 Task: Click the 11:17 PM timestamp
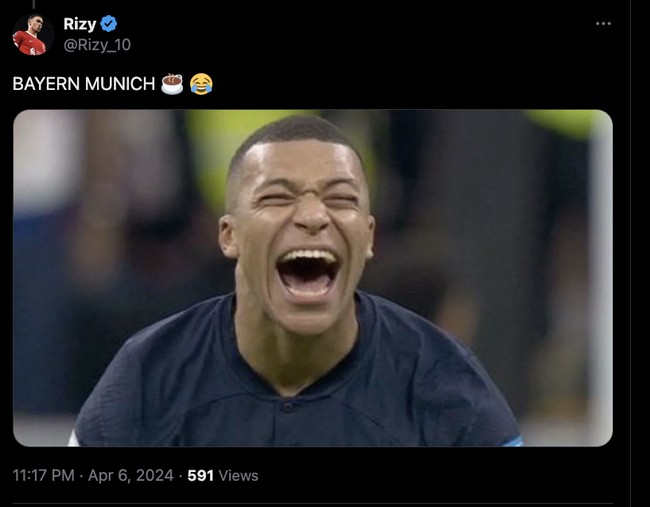44,476
